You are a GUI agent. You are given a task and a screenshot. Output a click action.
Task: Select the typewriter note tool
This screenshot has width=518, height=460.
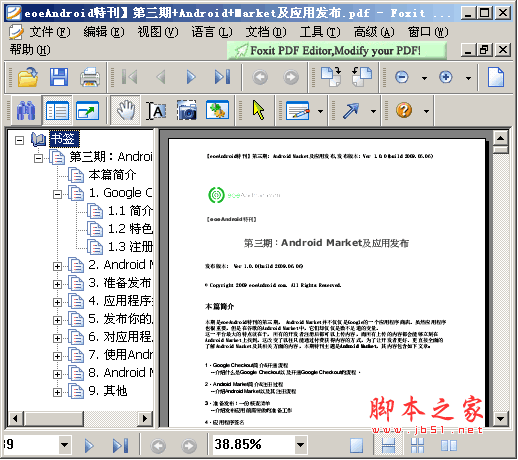coord(298,110)
